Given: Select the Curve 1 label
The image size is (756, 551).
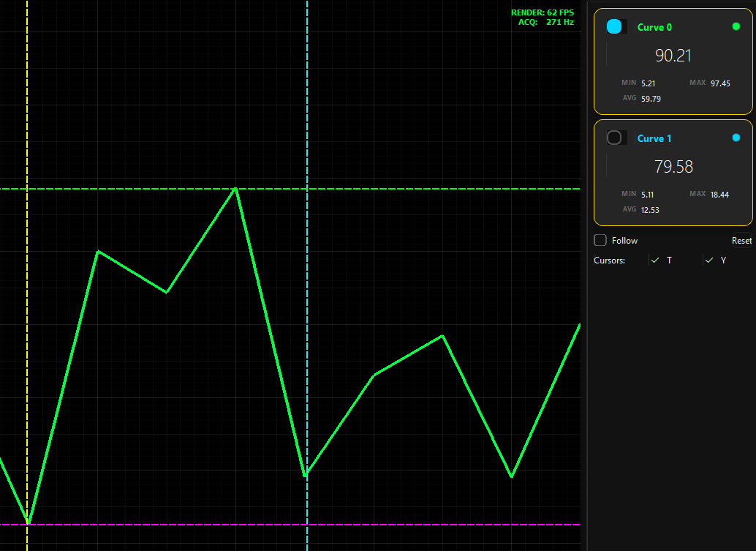Looking at the screenshot, I should click(x=654, y=138).
